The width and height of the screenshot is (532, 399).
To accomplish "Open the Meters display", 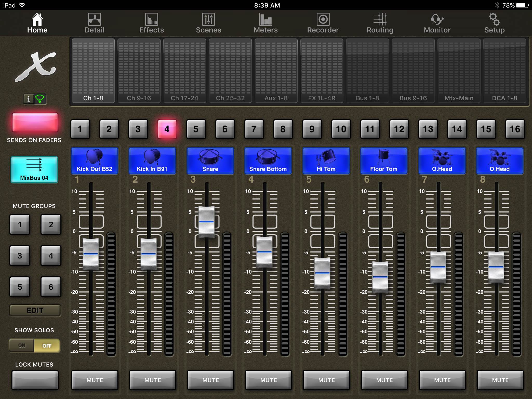I will point(265,23).
